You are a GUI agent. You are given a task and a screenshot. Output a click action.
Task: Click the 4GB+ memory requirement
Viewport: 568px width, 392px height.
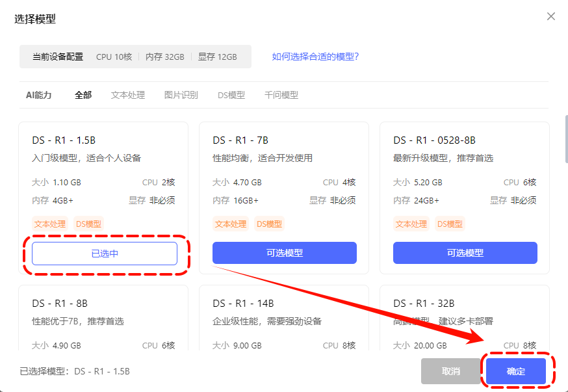(x=63, y=200)
